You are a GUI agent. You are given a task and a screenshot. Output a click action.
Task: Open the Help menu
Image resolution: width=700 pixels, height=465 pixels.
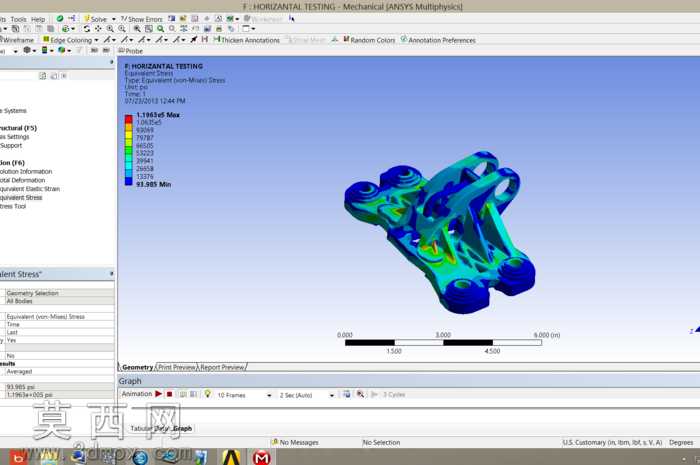[x=38, y=19]
